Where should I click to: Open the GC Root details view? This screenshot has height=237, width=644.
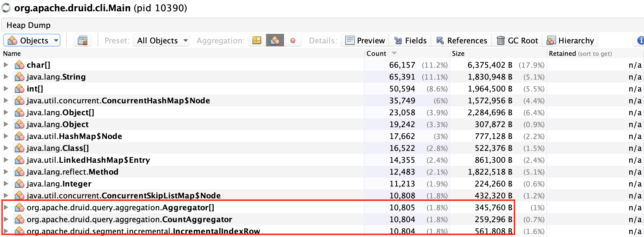[517, 40]
